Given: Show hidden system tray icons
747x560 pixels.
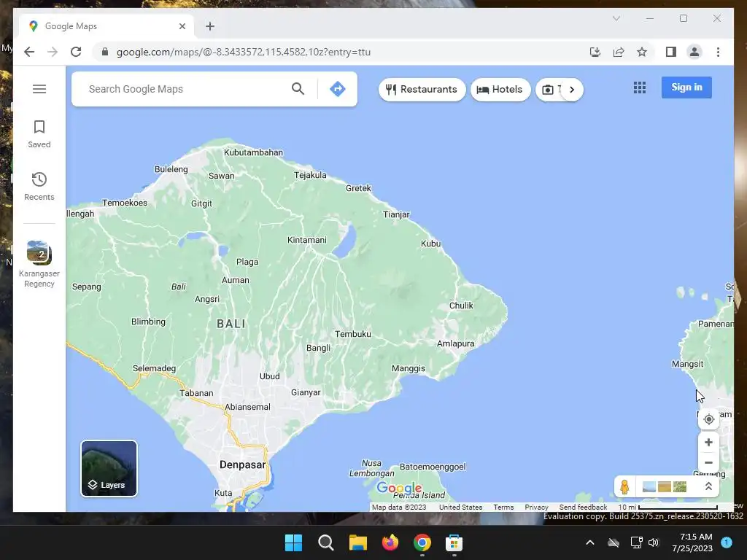Looking at the screenshot, I should click(x=589, y=542).
